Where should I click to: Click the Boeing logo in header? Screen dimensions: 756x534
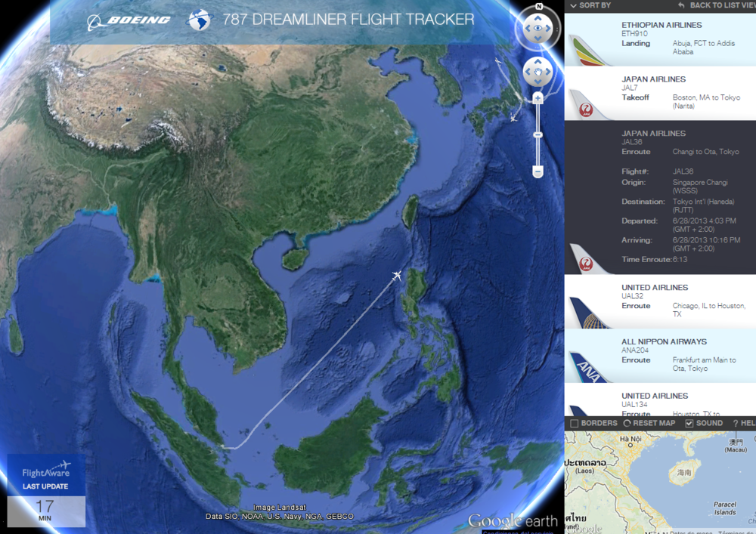point(129,21)
